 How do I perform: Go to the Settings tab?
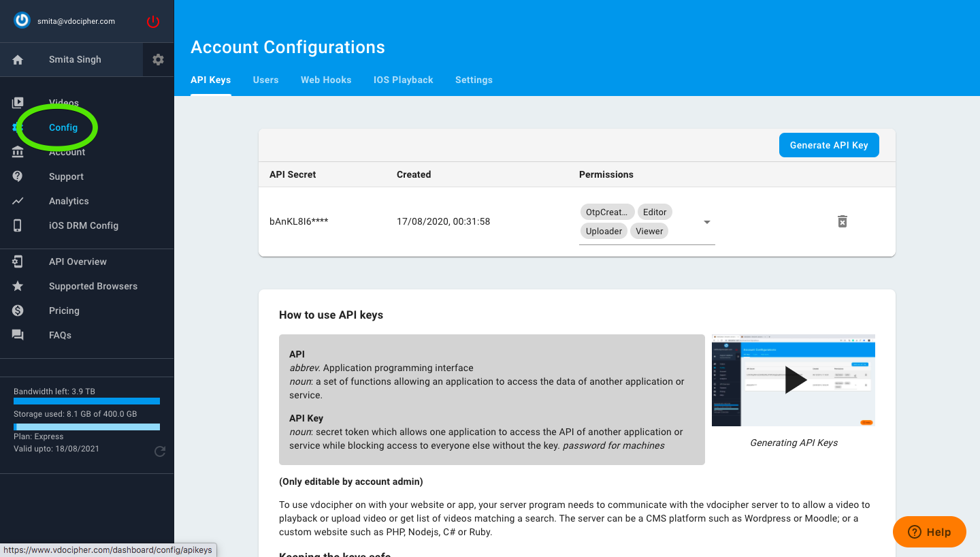(474, 80)
